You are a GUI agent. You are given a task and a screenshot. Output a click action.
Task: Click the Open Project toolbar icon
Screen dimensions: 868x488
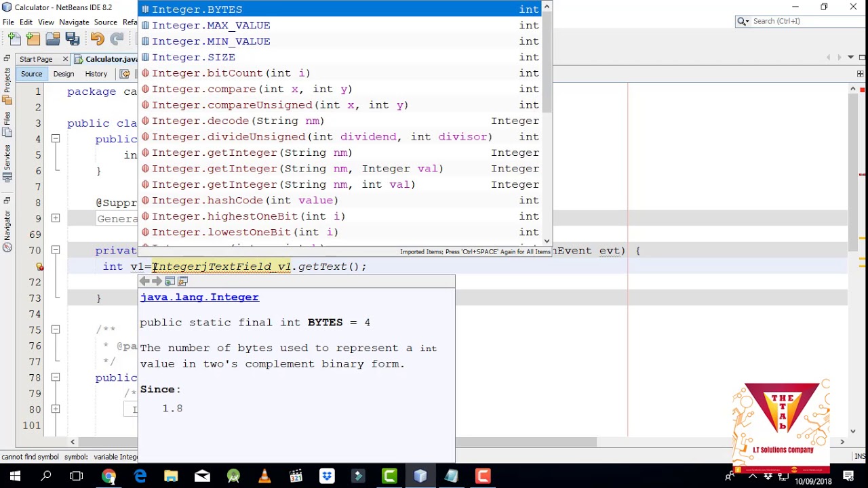(x=53, y=39)
